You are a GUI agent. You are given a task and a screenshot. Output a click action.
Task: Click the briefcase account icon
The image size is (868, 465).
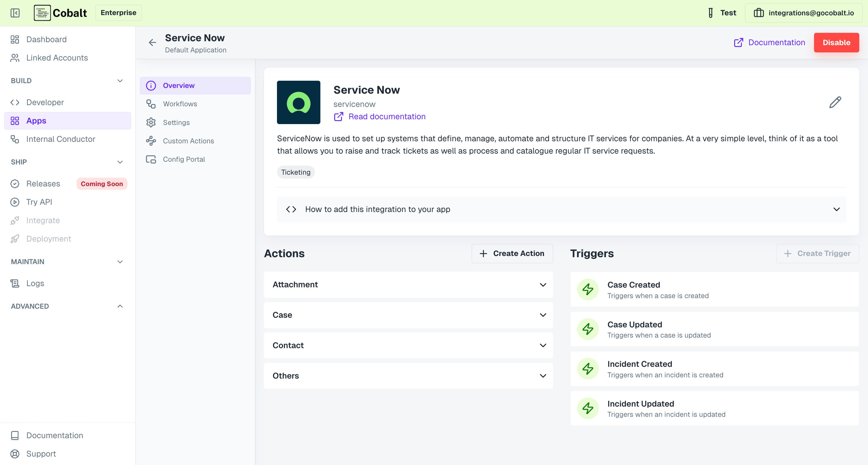coord(759,13)
